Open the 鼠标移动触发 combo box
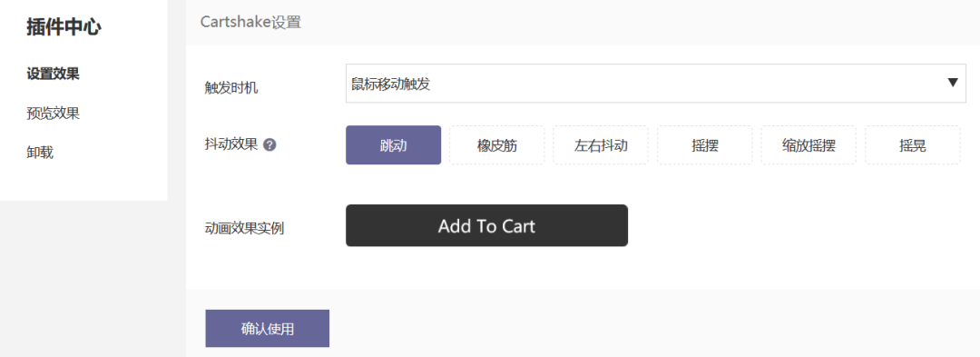Image resolution: width=980 pixels, height=357 pixels. [656, 84]
